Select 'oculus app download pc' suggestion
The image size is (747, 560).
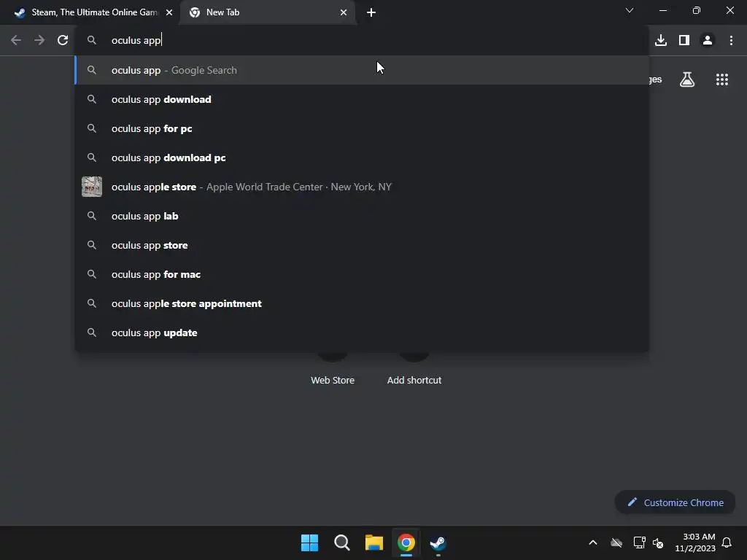pyautogui.click(x=362, y=157)
